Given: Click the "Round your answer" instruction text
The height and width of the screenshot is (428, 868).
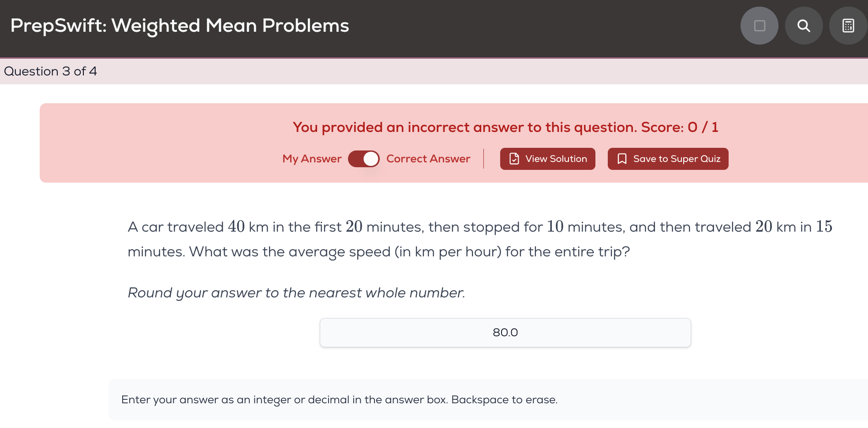Looking at the screenshot, I should [x=296, y=293].
